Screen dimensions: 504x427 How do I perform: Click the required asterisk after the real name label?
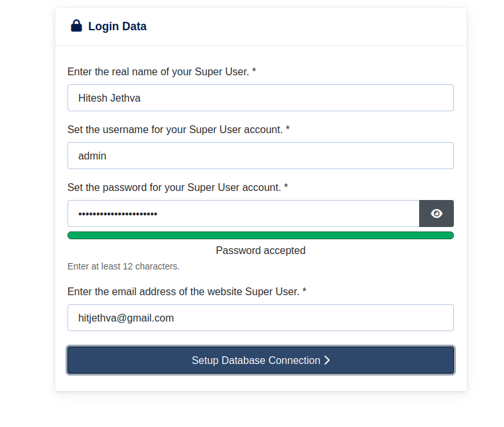(x=254, y=71)
